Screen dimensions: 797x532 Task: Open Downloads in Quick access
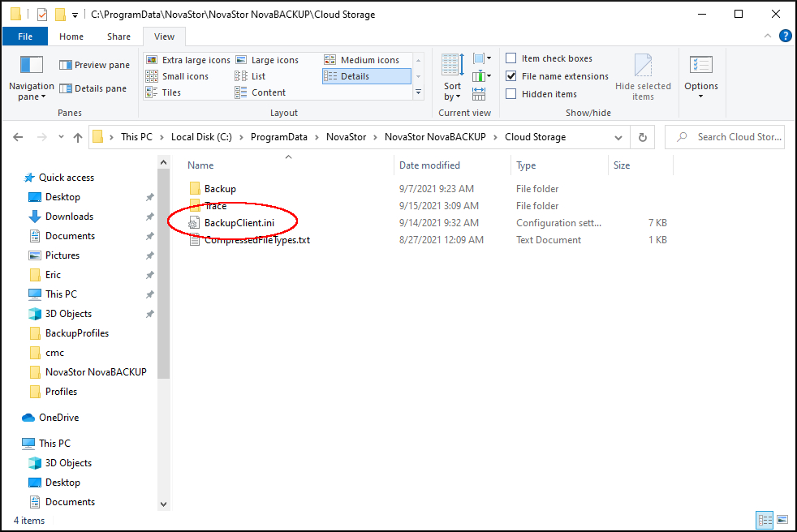tap(69, 217)
